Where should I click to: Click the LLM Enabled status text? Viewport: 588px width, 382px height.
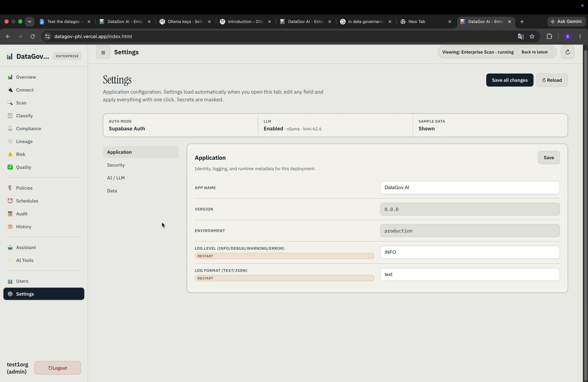tap(273, 129)
